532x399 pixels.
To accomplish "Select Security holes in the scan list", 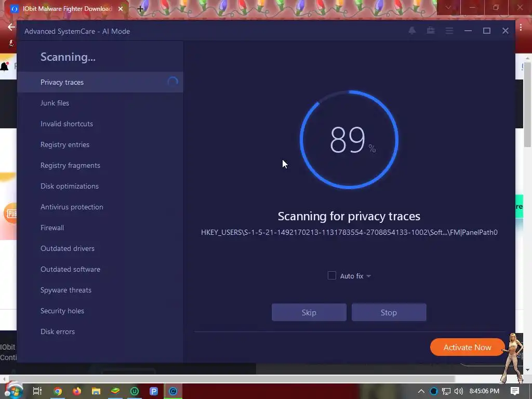I will [x=100, y=311].
